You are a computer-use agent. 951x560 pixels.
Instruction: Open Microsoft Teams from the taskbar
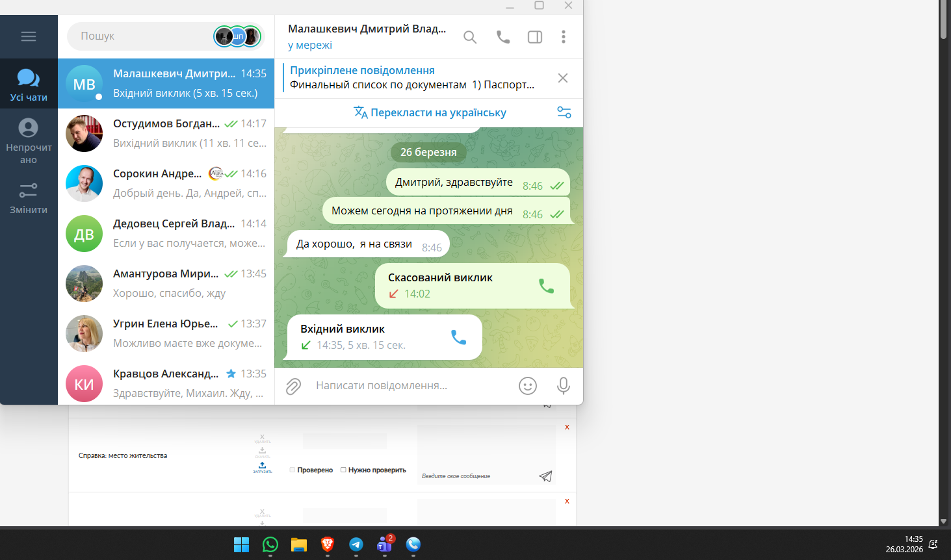click(385, 544)
